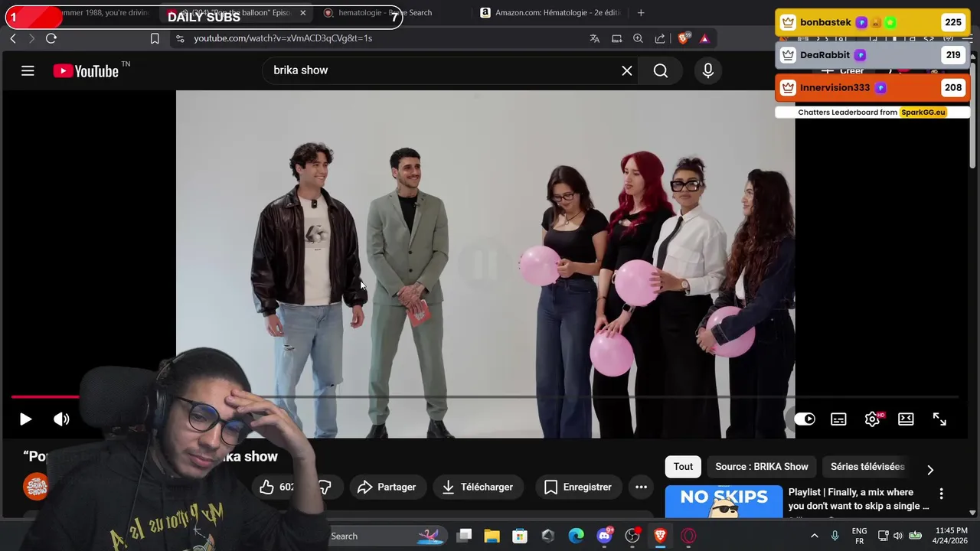Open Task View from the taskbar
Image resolution: width=980 pixels, height=551 pixels.
pyautogui.click(x=464, y=536)
